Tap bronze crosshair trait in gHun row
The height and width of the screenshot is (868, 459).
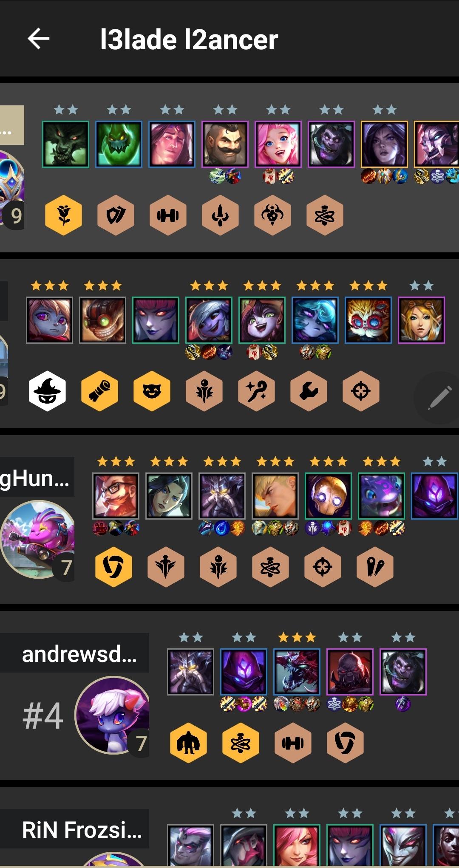[x=323, y=567]
